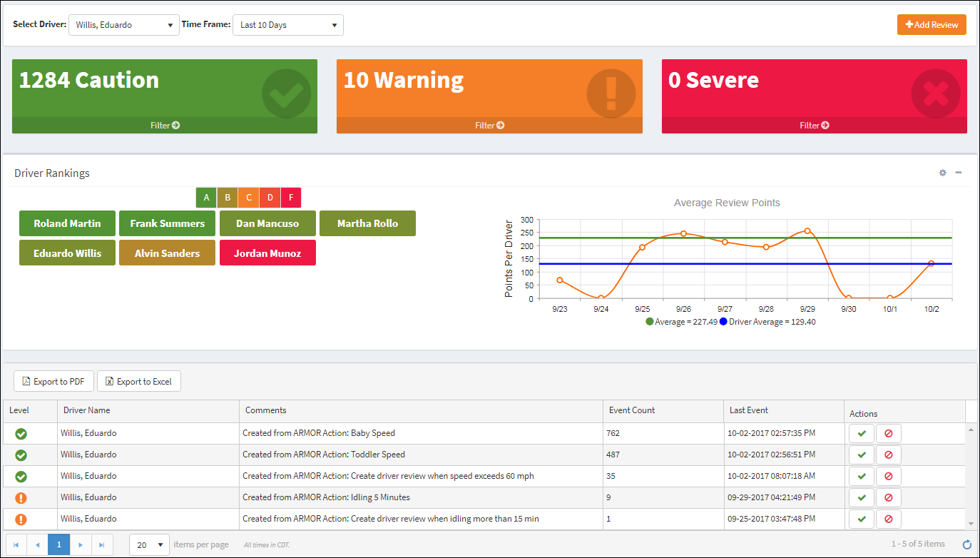Refresh the reviews grid

coord(967,544)
